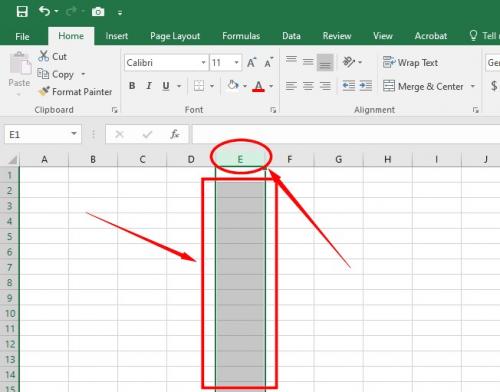Select row 10 header

10,313
